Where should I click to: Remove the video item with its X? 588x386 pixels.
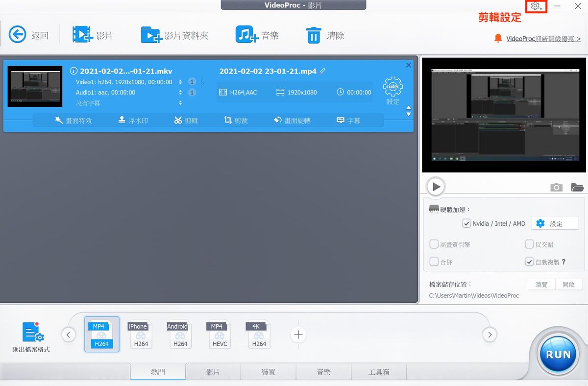tap(409, 65)
